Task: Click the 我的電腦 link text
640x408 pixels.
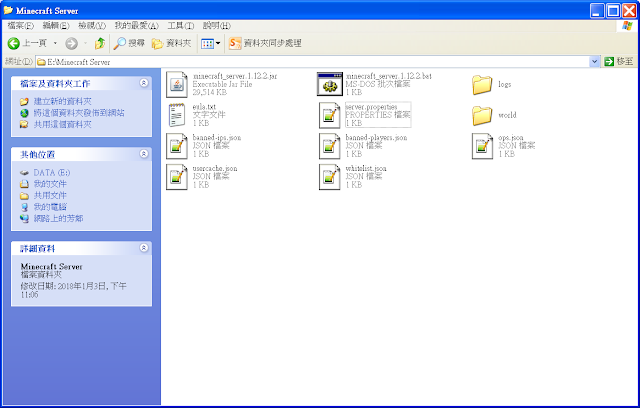Action: point(50,207)
